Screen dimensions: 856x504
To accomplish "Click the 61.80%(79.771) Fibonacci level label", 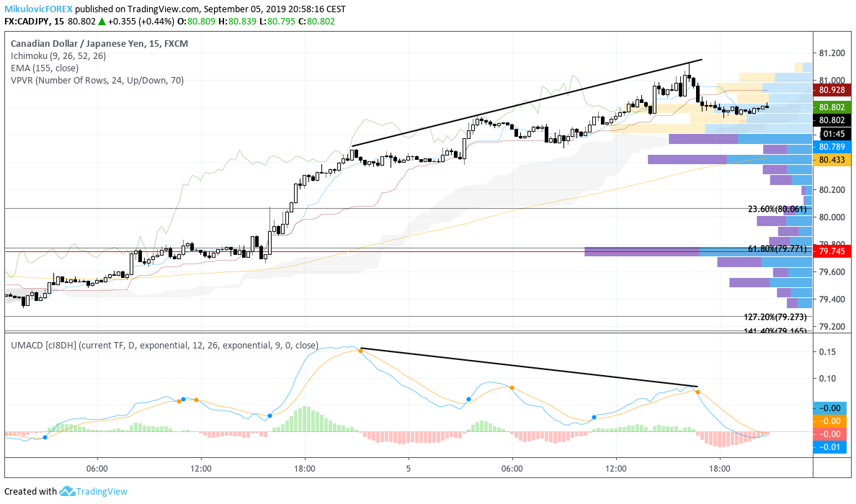I will pyautogui.click(x=777, y=248).
